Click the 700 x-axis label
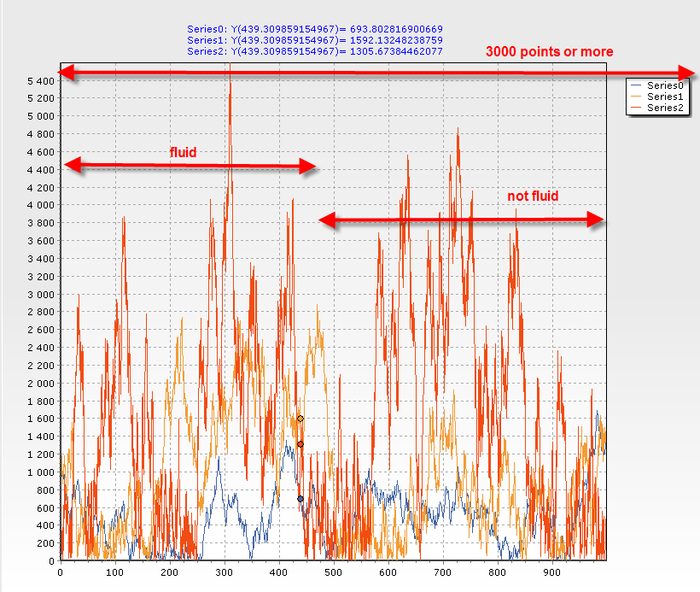This screenshot has height=592, width=700. [x=442, y=573]
